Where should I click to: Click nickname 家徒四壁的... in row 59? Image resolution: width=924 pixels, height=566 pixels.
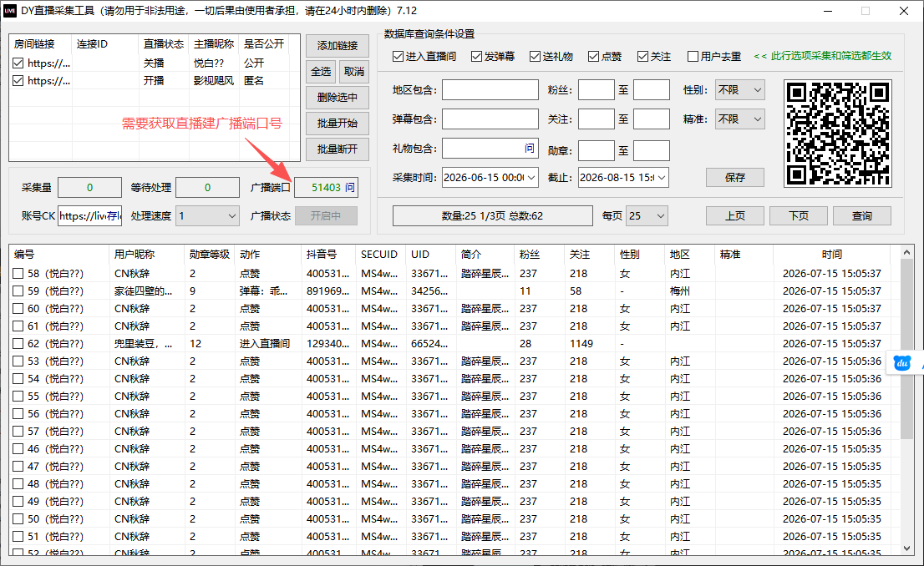[x=143, y=291]
